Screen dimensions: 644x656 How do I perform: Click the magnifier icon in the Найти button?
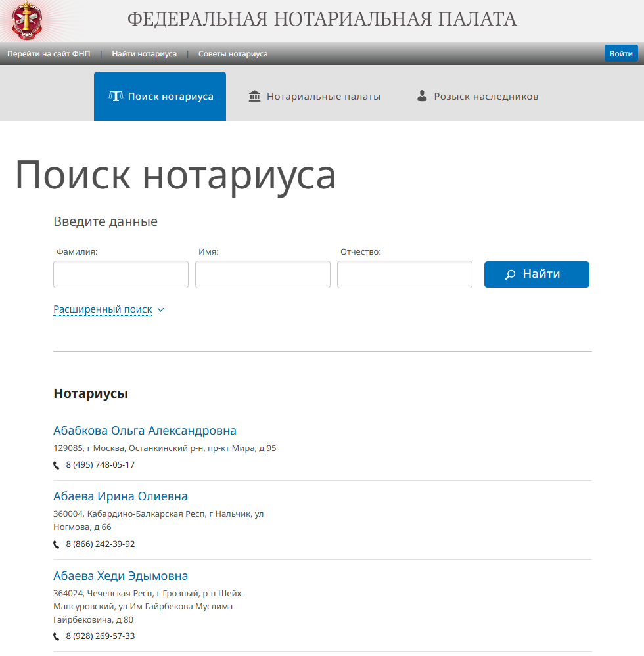(x=511, y=274)
